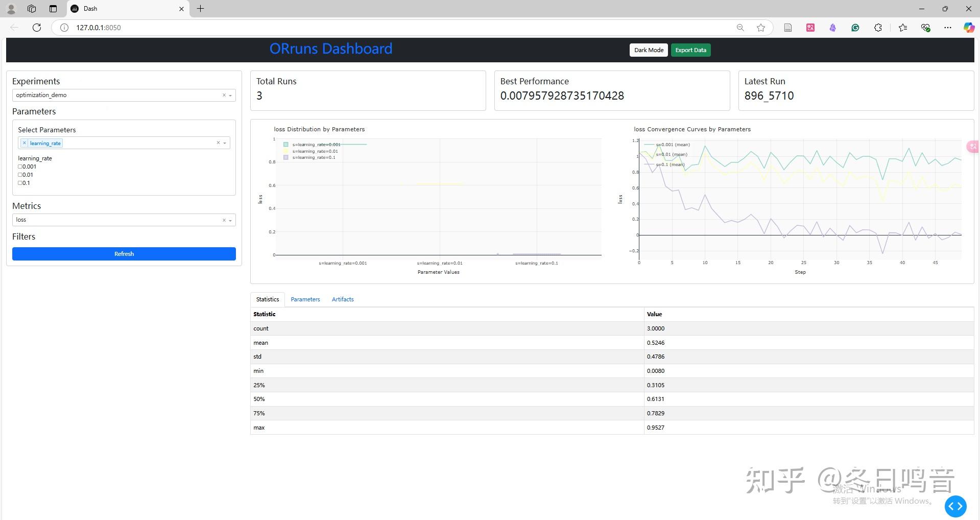Click the blue code floating button
Screen dimensions: 980x520
click(955, 506)
